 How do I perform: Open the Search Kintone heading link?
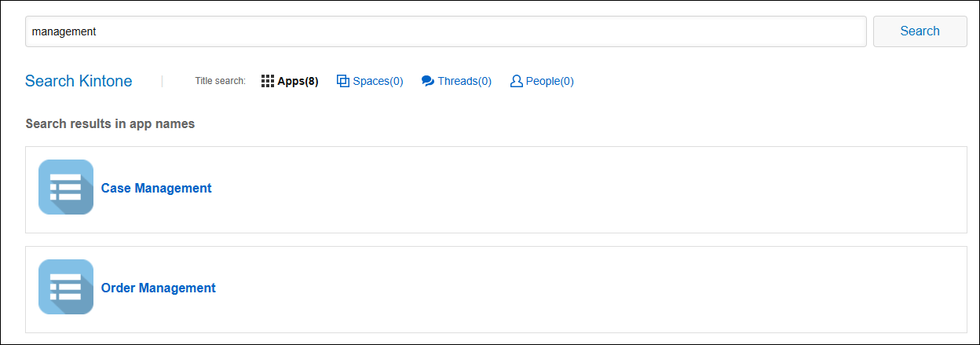tap(79, 81)
